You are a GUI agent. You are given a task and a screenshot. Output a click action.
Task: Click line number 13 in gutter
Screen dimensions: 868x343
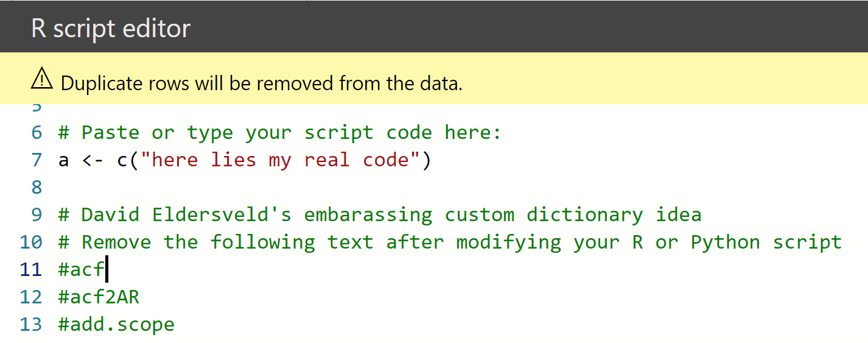[30, 324]
